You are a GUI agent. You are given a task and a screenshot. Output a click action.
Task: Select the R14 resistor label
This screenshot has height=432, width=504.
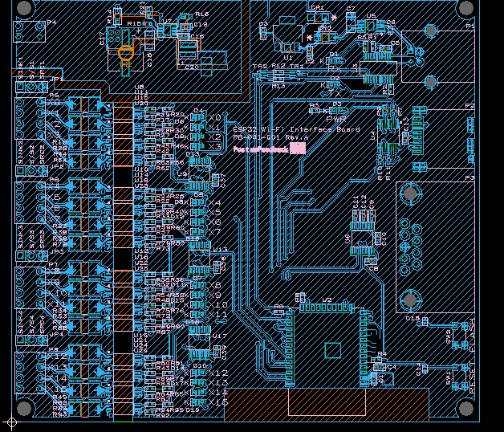[110, 16]
